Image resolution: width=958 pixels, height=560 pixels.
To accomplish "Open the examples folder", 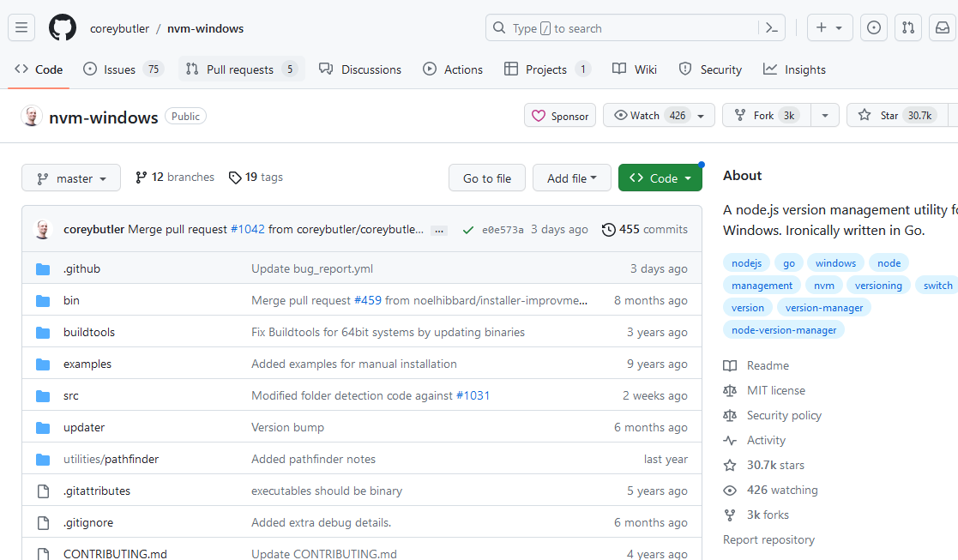I will (87, 364).
